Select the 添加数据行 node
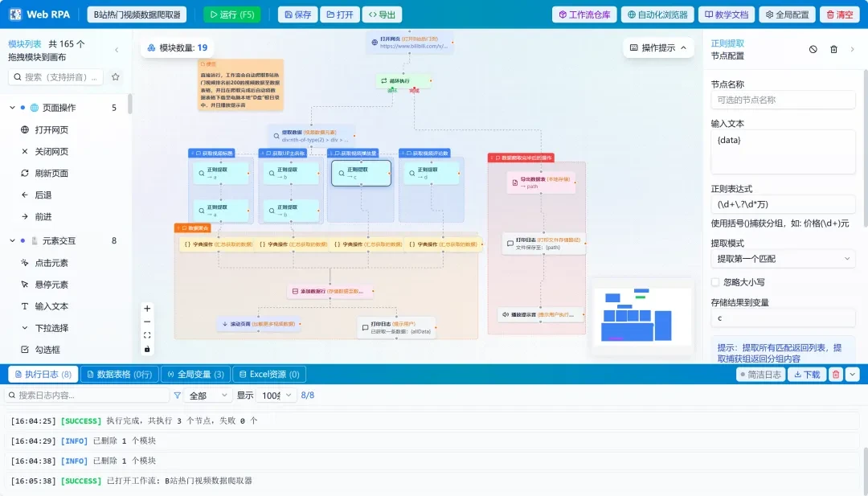This screenshot has height=496, width=868. click(330, 291)
